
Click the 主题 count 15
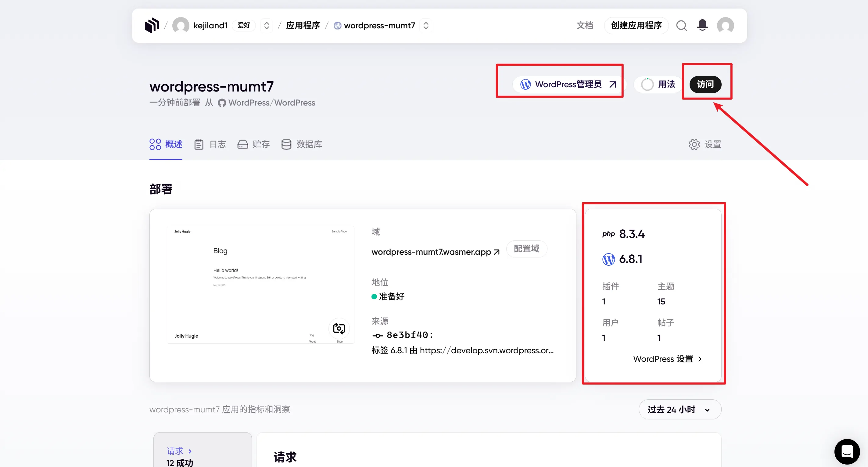coord(661,302)
